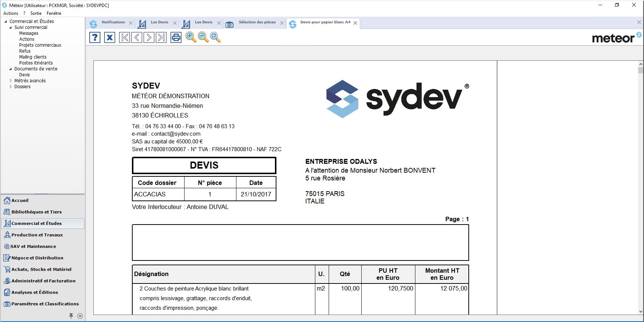Close the preview with the X toolbar button
This screenshot has height=322, width=644.
(110, 37)
